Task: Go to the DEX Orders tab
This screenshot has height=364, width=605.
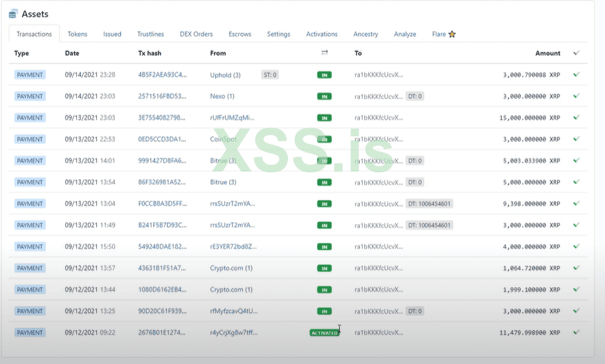Action: pyautogui.click(x=196, y=34)
